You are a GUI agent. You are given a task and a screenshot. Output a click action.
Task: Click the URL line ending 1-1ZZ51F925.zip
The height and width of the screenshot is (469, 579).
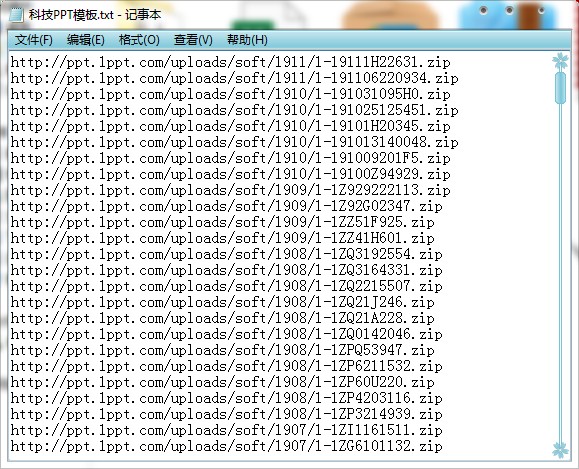tap(222, 222)
